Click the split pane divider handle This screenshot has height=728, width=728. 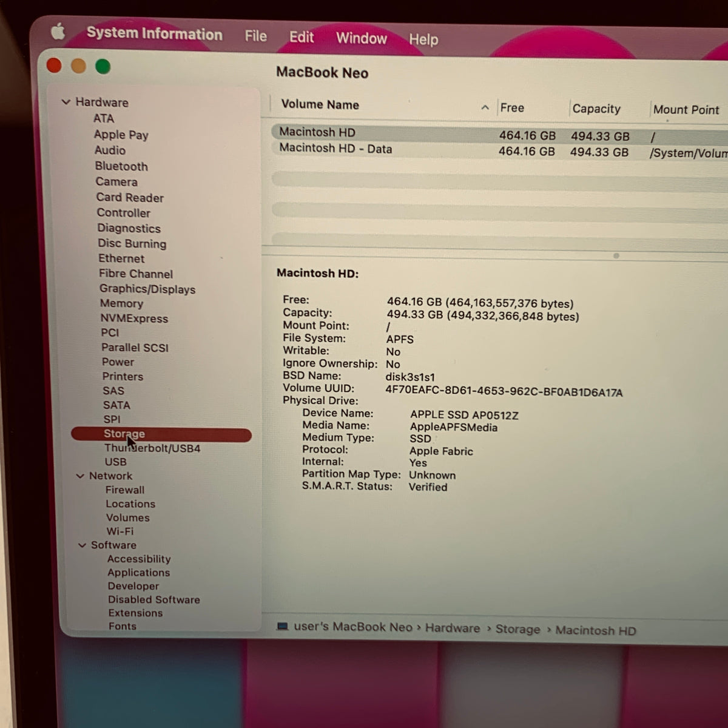(616, 256)
